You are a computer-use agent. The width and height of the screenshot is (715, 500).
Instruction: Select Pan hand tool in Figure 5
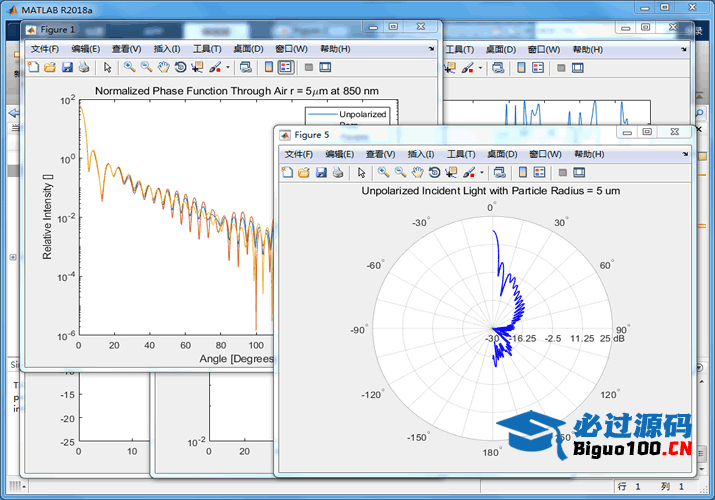418,172
